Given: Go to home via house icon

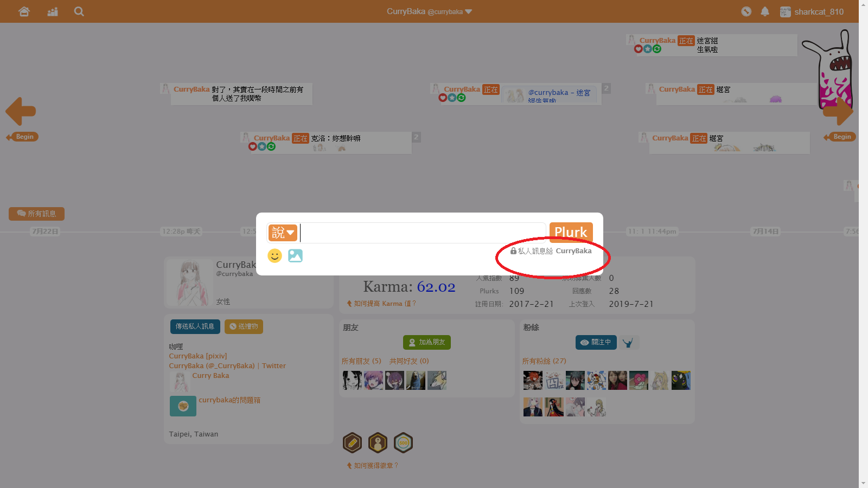Looking at the screenshot, I should click(24, 11).
